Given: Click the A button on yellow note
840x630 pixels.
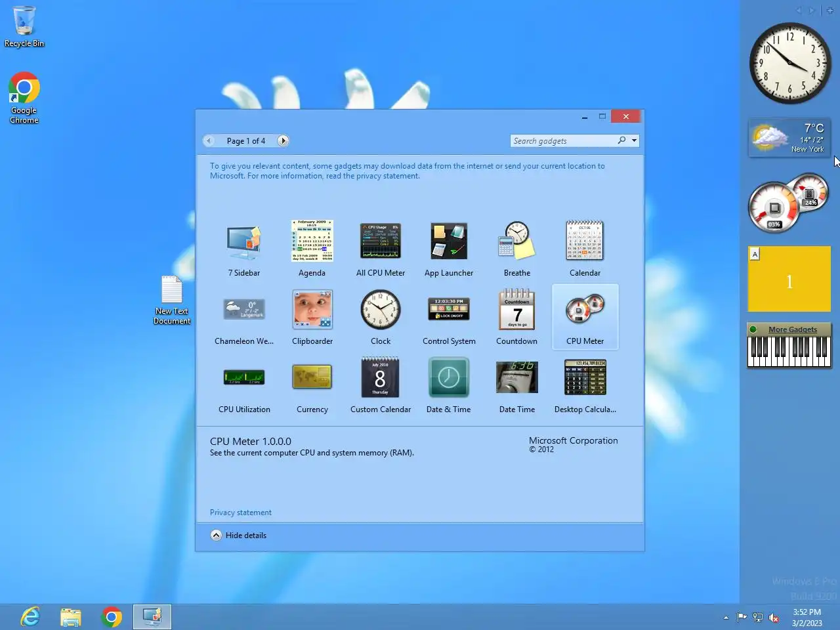Looking at the screenshot, I should pyautogui.click(x=755, y=254).
